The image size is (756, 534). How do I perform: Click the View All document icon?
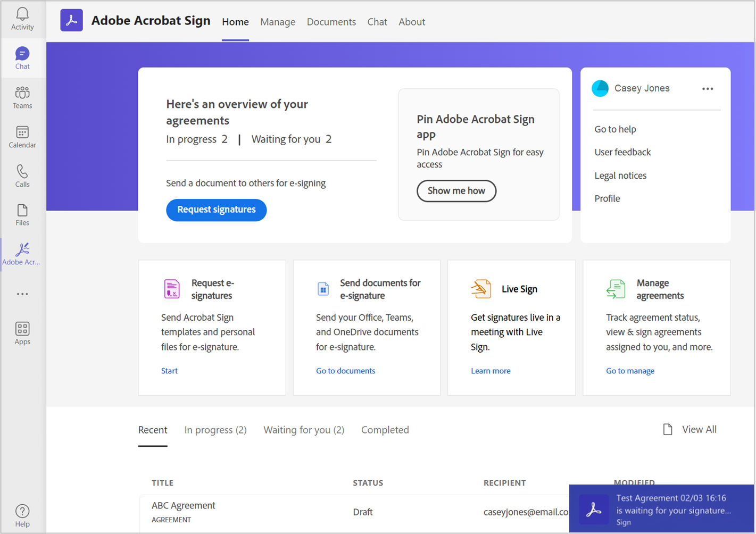click(668, 430)
